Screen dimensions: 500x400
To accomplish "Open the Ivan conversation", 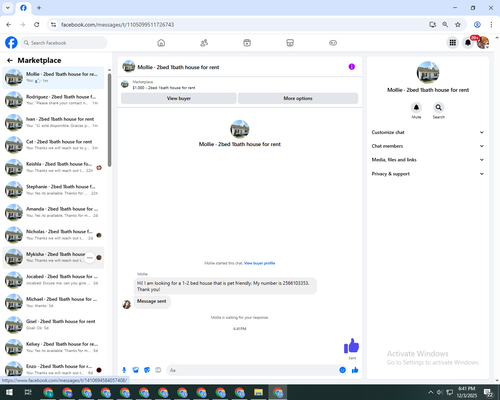I will click(53, 122).
